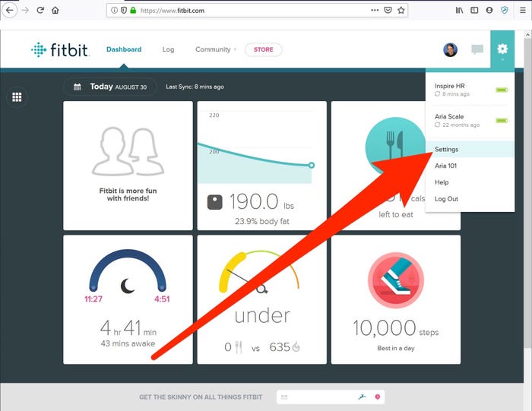Viewport: 532px width, 411px height.
Task: Click the browser Back arrow button
Action: point(9,10)
